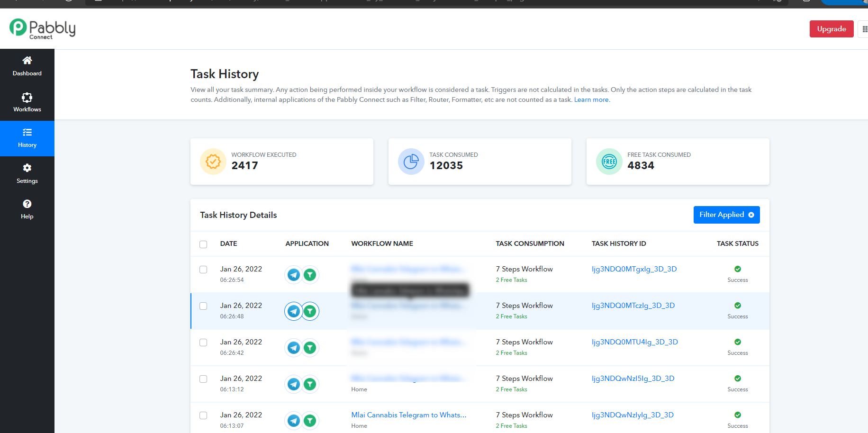The height and width of the screenshot is (433, 868).
Task: Click the green filter icon in the 06:13:12 row
Action: 310,384
